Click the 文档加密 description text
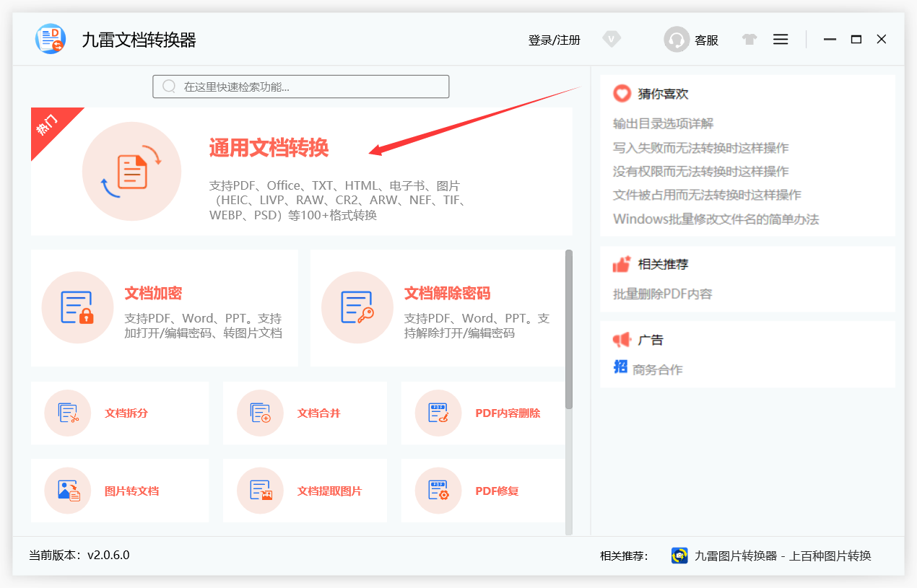The image size is (917, 588). (x=203, y=325)
